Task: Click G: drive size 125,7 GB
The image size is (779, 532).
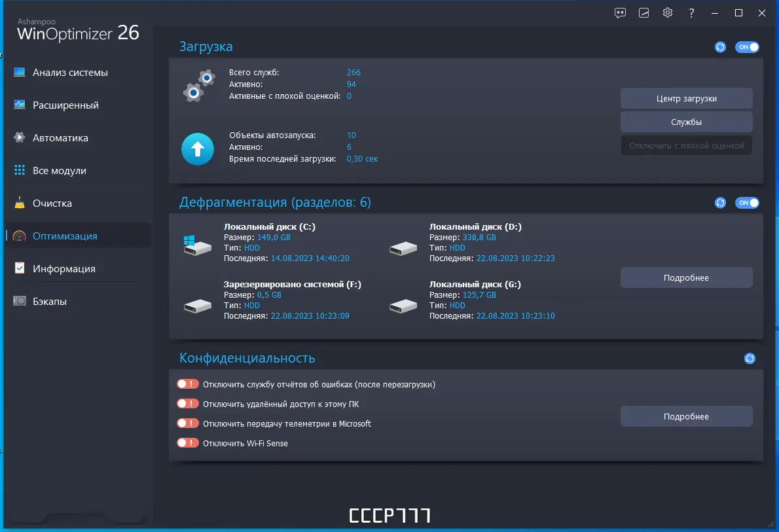Action: pos(479,295)
